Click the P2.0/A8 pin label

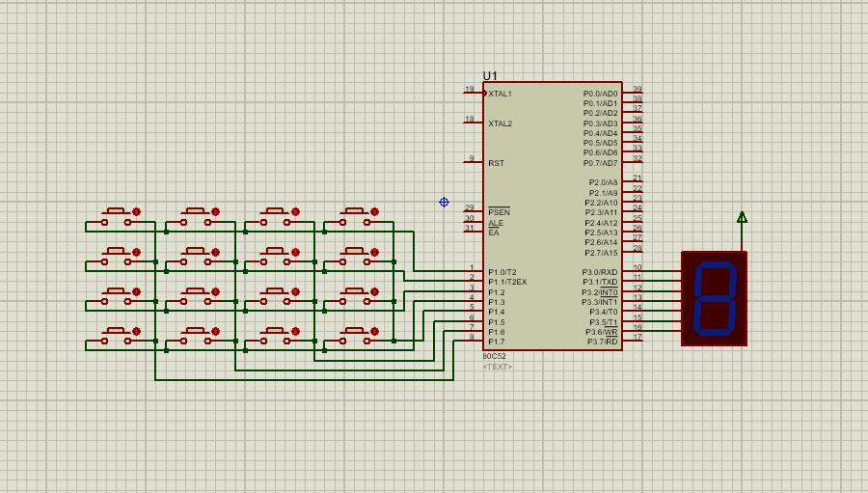pos(603,182)
